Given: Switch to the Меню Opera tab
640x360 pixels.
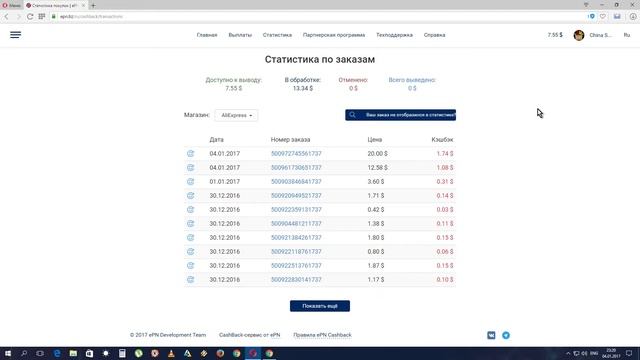Looking at the screenshot, I should tap(11, 5).
